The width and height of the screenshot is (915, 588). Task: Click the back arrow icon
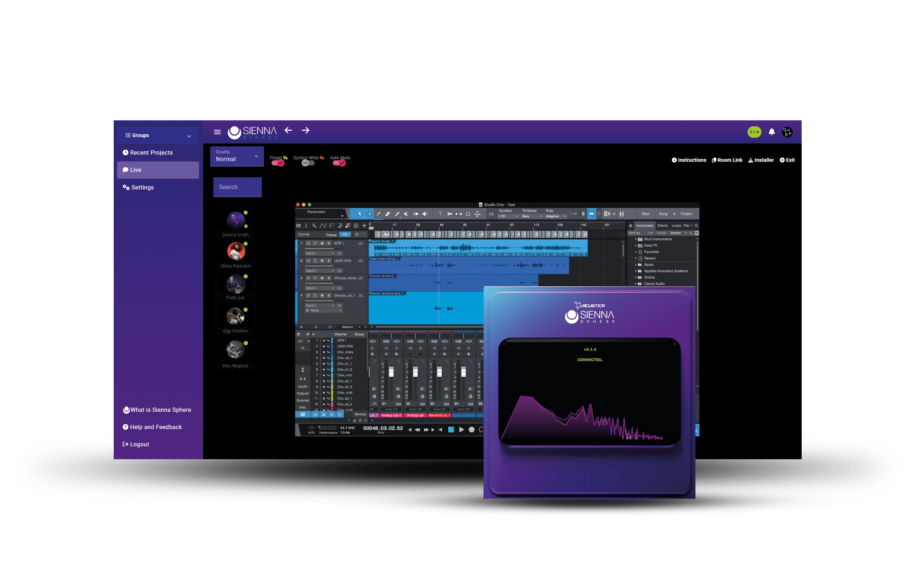[288, 131]
